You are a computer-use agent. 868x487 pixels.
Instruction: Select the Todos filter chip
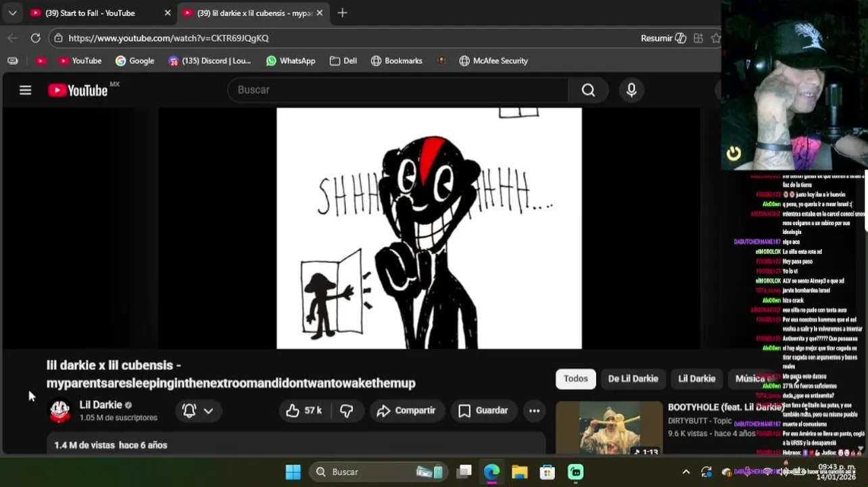coord(576,379)
